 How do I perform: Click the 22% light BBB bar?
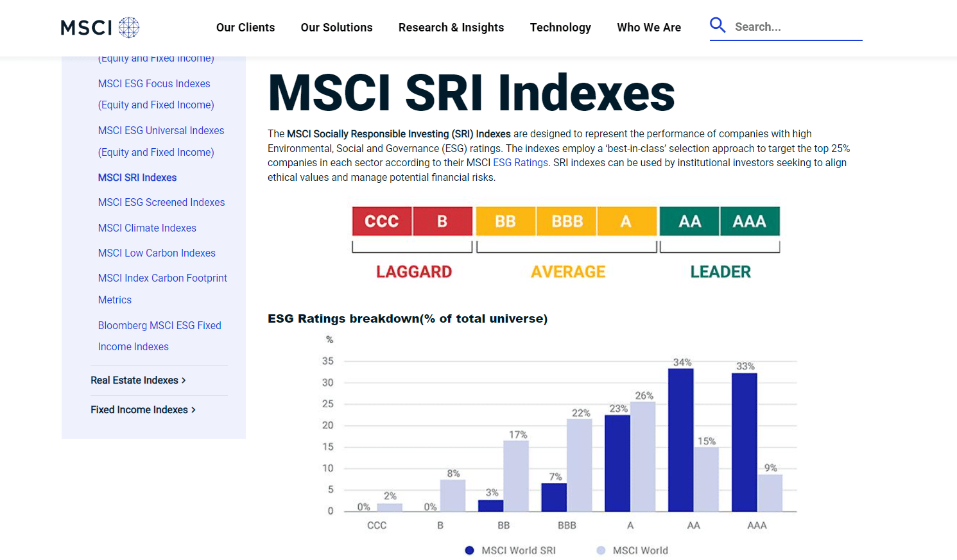click(x=580, y=465)
